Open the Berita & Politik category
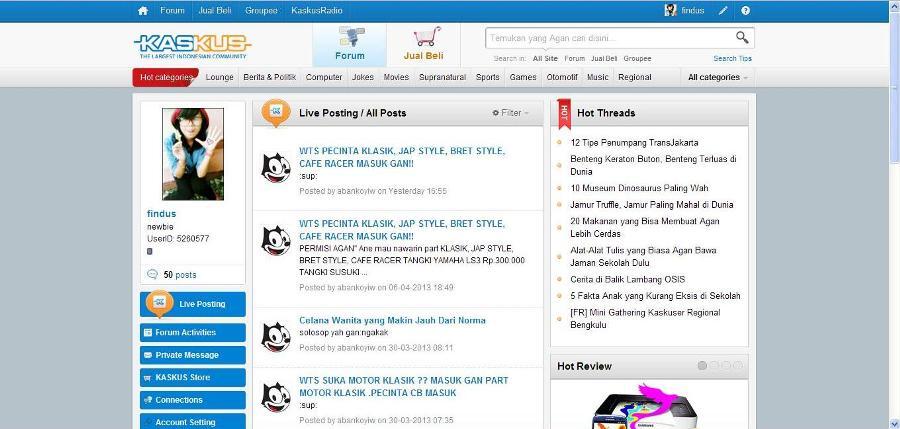 coord(270,77)
